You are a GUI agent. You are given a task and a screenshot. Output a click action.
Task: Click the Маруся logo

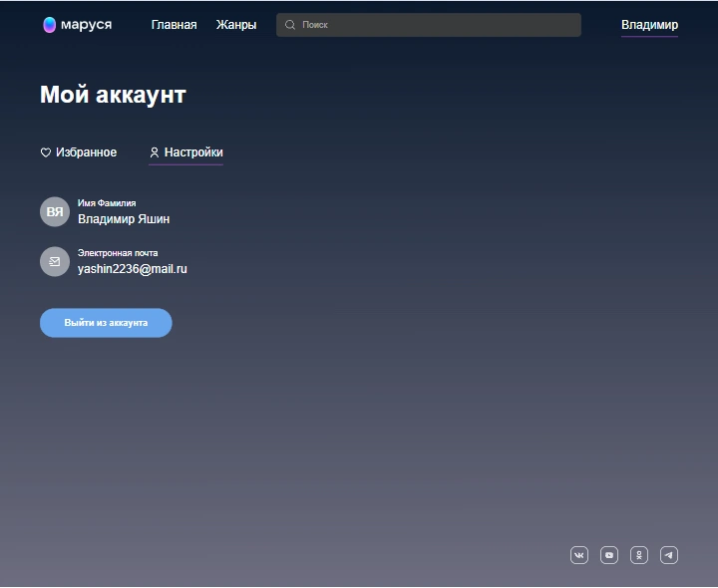(77, 25)
